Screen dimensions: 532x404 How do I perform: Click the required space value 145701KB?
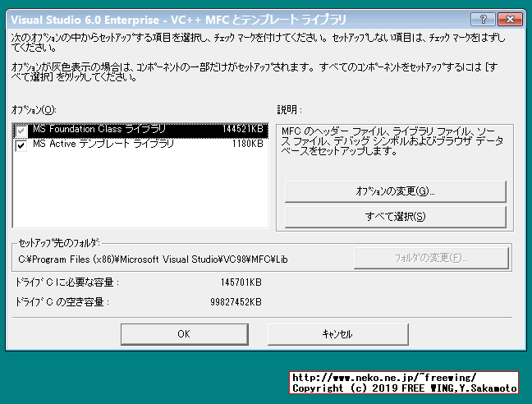pos(241,282)
